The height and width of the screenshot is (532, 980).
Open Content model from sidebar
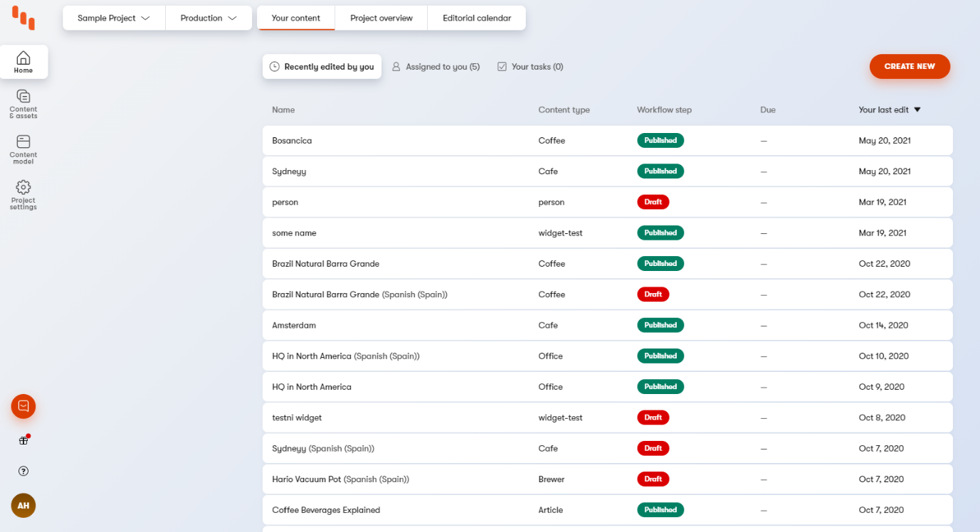tap(23, 149)
